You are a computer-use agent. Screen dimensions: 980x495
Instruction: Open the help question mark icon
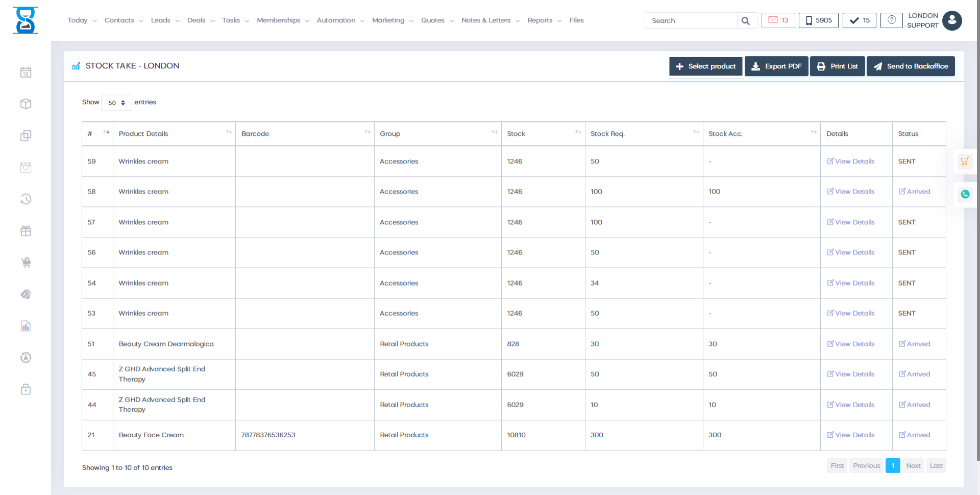coord(891,20)
